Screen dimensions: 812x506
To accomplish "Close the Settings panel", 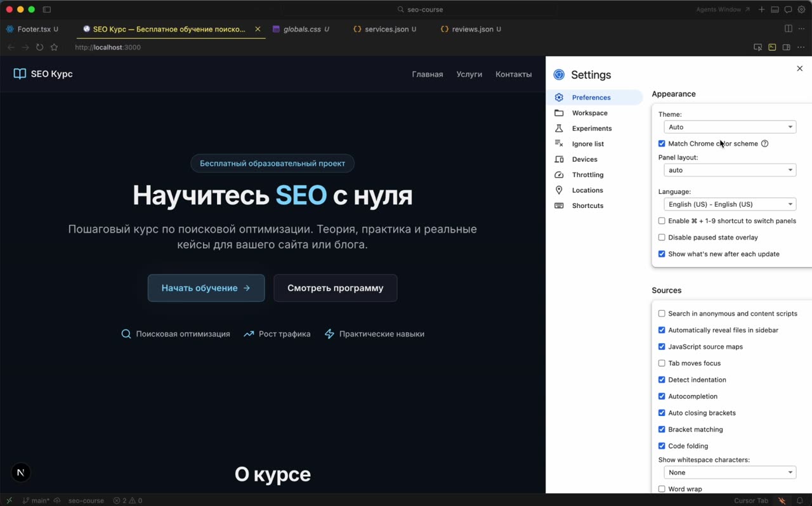I will pos(799,68).
